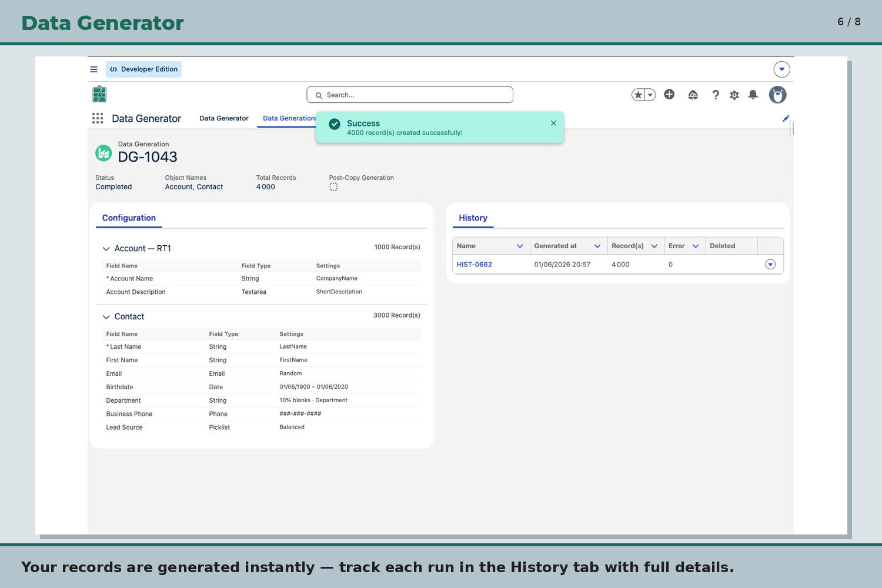Open the user profile avatar
Image resolution: width=882 pixels, height=588 pixels.
coord(777,95)
